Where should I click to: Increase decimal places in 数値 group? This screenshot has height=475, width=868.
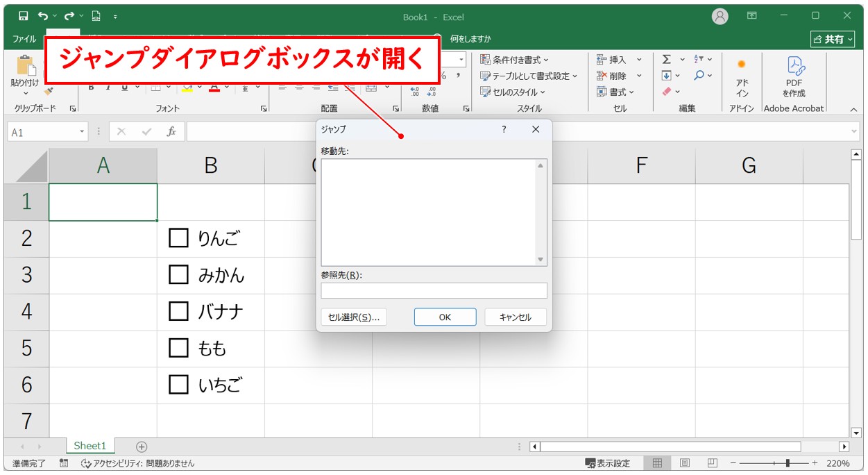tap(415, 91)
